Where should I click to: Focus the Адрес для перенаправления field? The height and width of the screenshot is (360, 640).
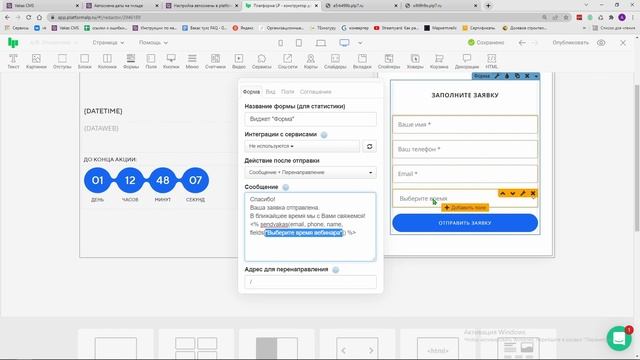pyautogui.click(x=310, y=282)
